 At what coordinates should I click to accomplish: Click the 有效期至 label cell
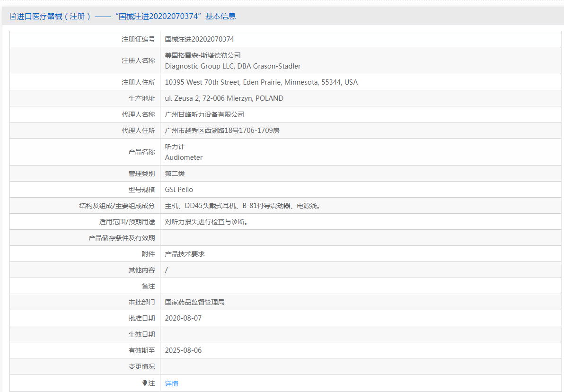(85, 350)
